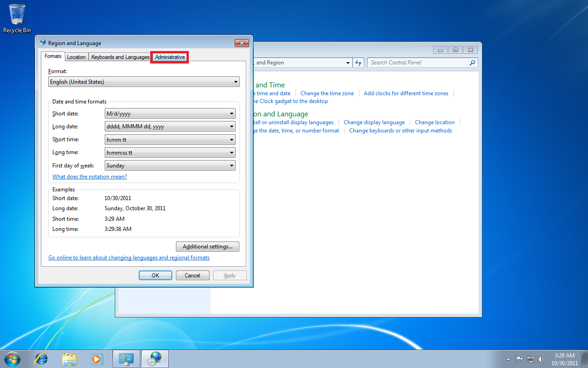Switch to the Administrative tab
This screenshot has height=368, width=588.
coord(170,57)
